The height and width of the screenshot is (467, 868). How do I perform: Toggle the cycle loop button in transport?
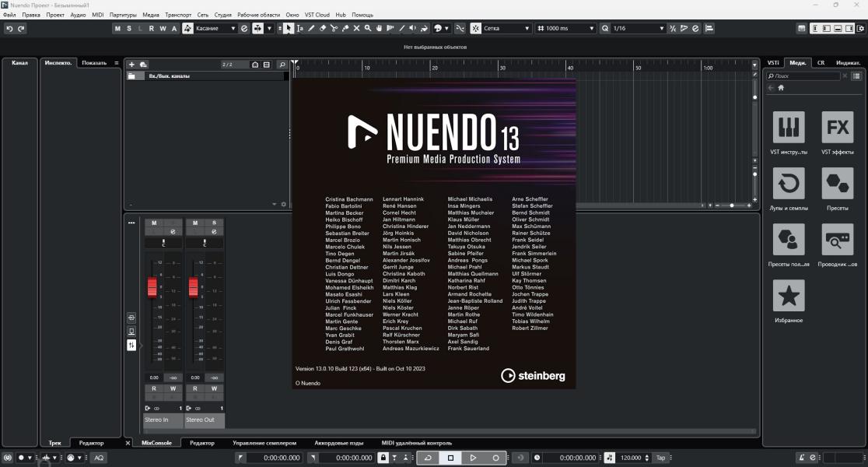pos(428,458)
